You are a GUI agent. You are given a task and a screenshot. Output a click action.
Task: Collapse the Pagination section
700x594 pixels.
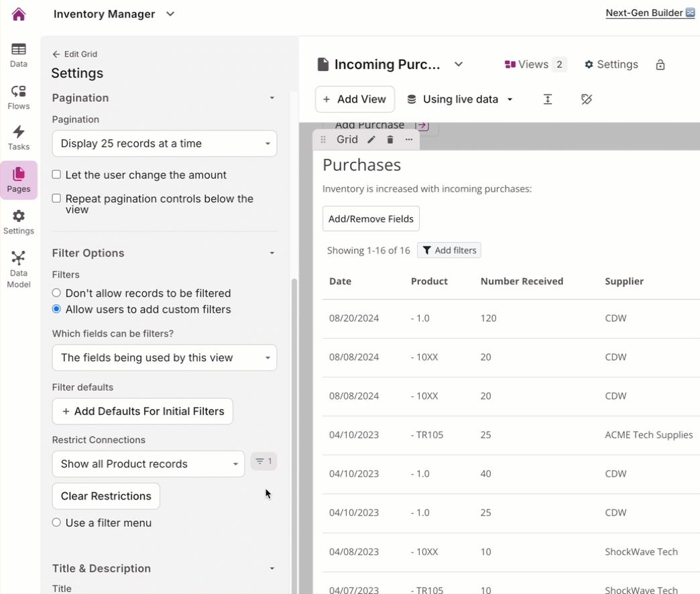click(272, 98)
